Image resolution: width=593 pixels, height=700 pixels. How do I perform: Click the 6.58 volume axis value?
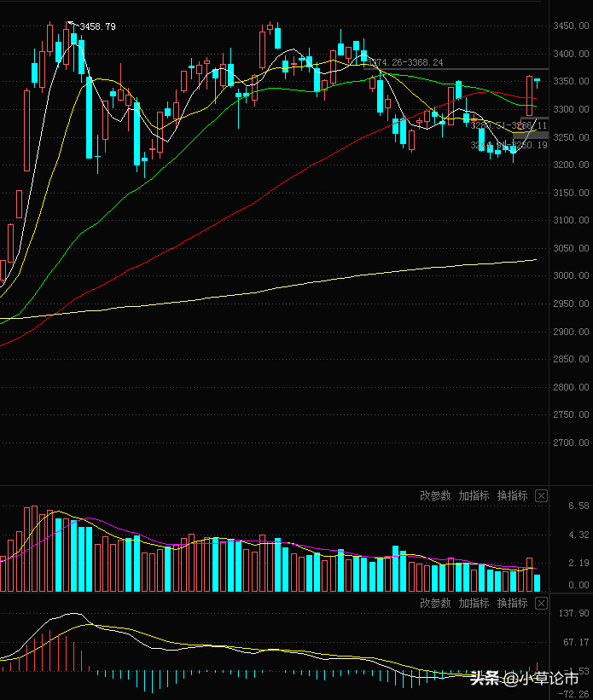[578, 506]
